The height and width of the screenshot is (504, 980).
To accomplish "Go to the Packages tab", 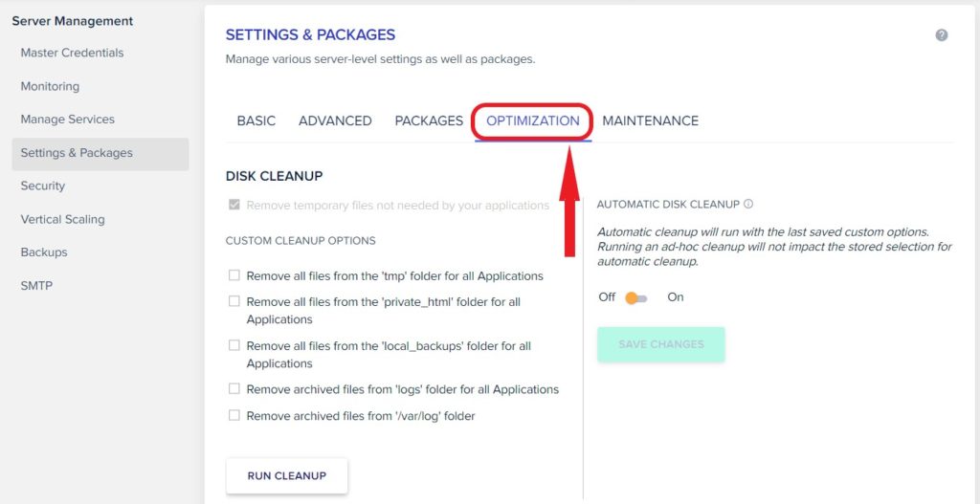I will pos(429,121).
